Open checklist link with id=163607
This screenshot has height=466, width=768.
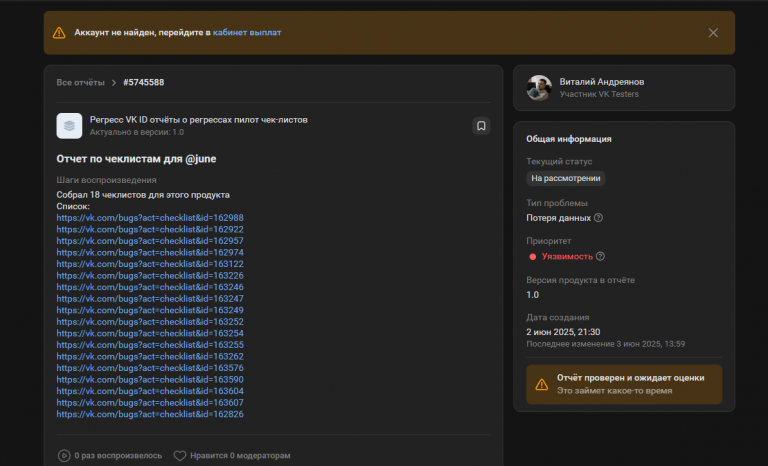click(x=150, y=402)
